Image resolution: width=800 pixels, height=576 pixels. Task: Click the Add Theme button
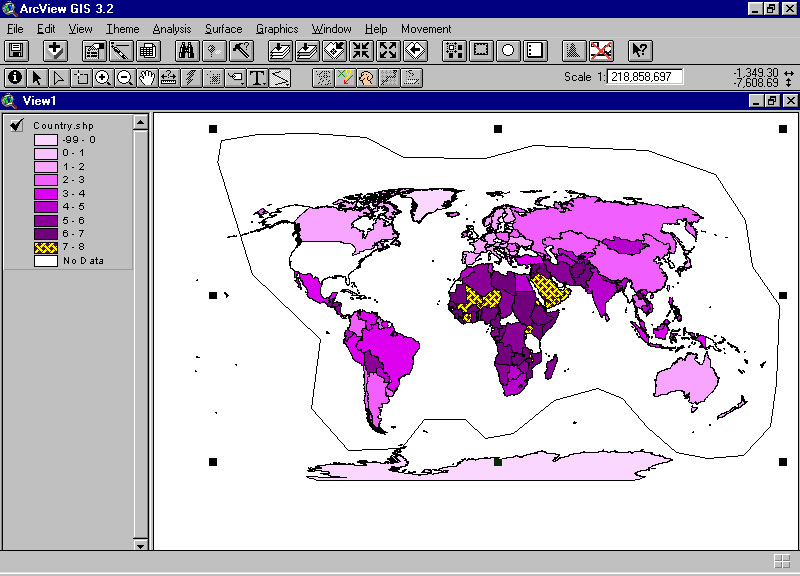(54, 50)
